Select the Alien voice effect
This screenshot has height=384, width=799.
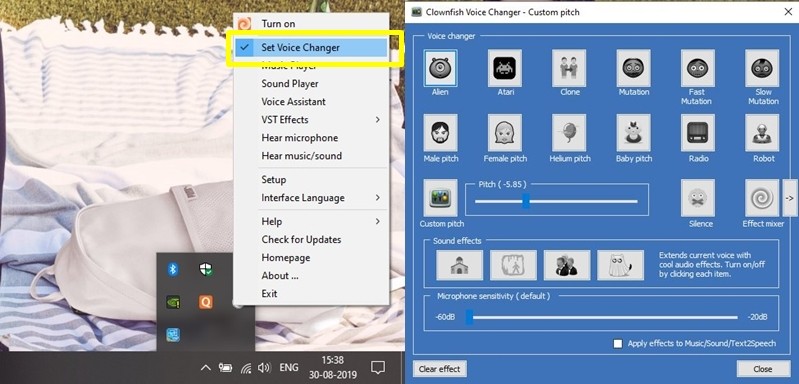[440, 68]
